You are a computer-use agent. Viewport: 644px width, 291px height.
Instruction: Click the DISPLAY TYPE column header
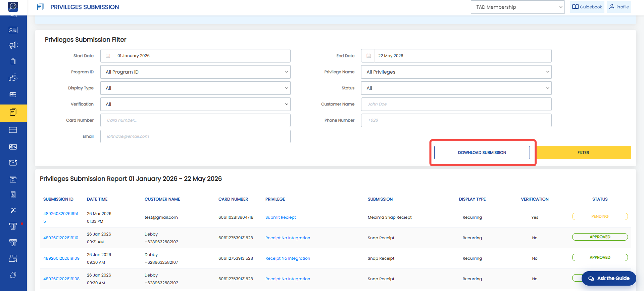tap(472, 199)
